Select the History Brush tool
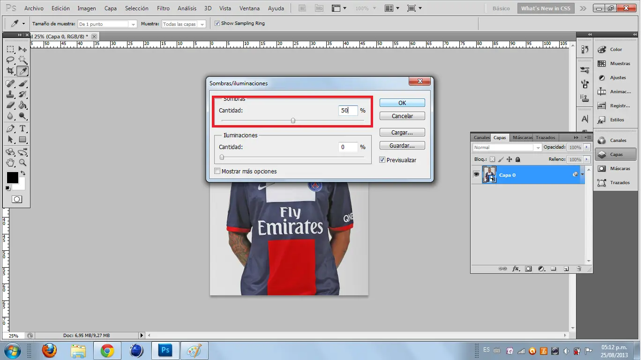 [22, 94]
